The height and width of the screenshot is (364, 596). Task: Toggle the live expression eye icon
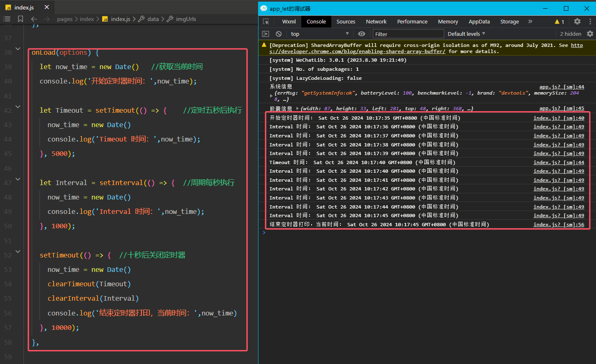pos(361,34)
